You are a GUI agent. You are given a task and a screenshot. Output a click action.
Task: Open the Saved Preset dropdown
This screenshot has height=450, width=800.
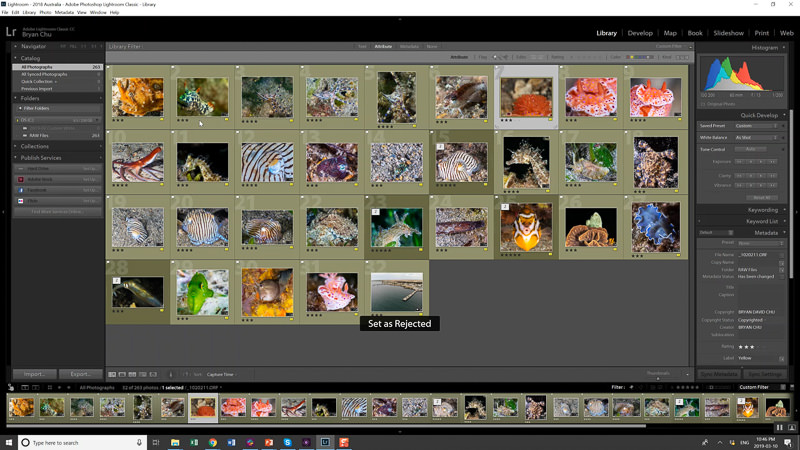point(757,126)
